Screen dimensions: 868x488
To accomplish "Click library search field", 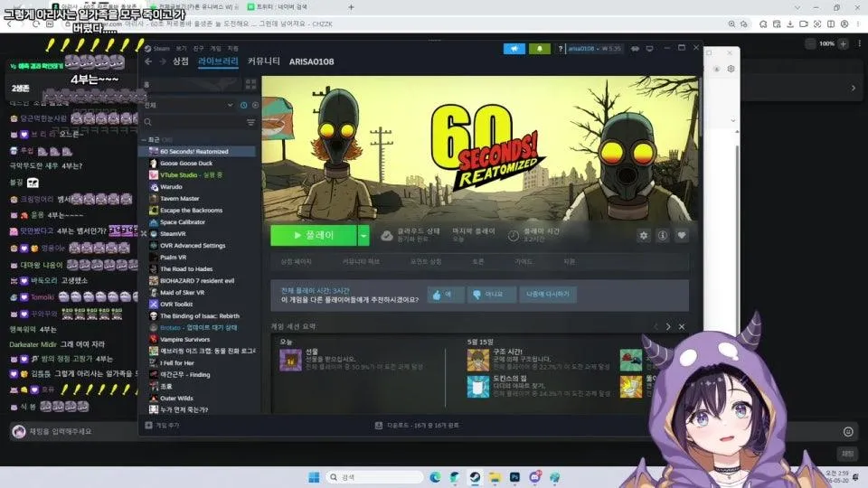I will coord(193,122).
